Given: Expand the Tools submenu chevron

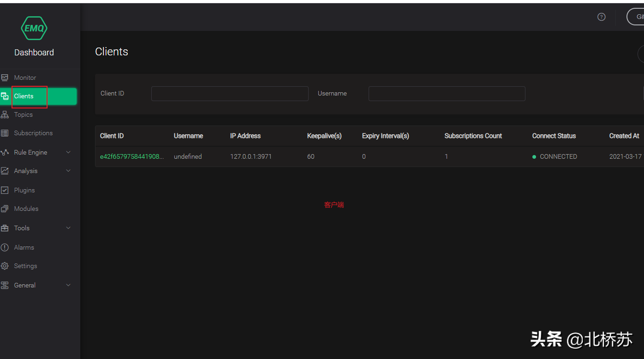Looking at the screenshot, I should tap(68, 228).
